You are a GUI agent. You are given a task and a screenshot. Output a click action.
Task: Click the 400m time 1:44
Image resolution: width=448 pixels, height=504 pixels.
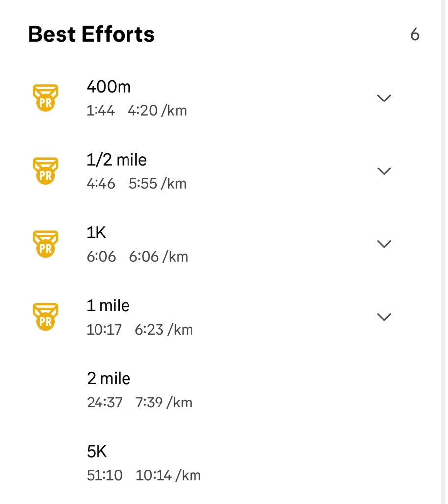tap(100, 110)
